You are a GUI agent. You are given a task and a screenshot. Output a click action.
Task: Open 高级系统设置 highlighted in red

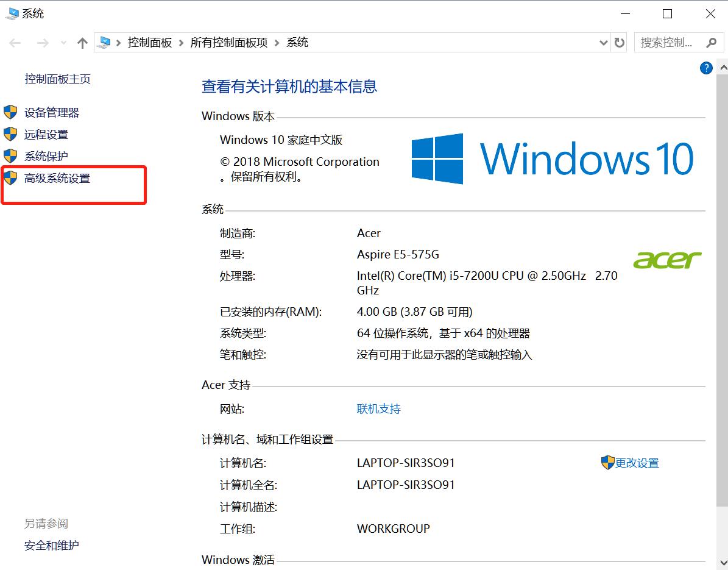tap(57, 177)
